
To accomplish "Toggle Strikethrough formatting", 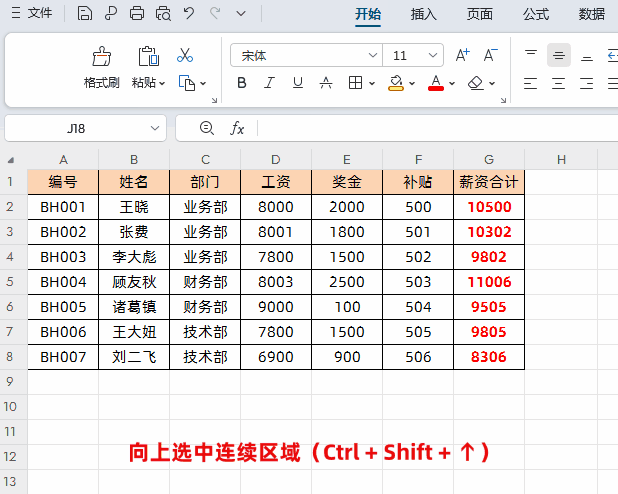I will [326, 83].
